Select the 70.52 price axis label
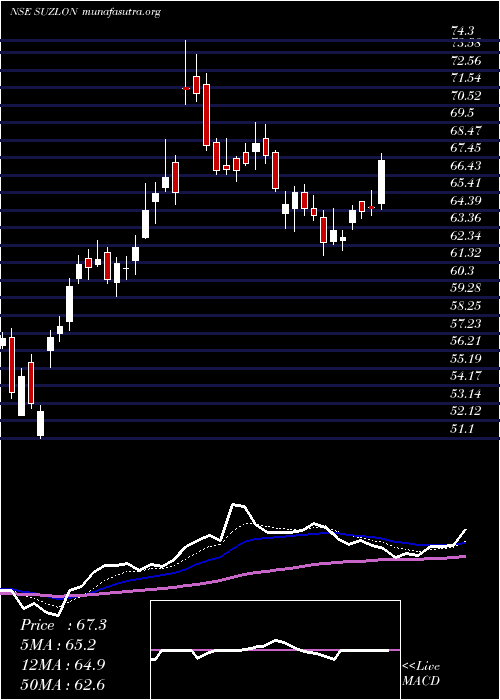500x700 pixels. [x=467, y=95]
